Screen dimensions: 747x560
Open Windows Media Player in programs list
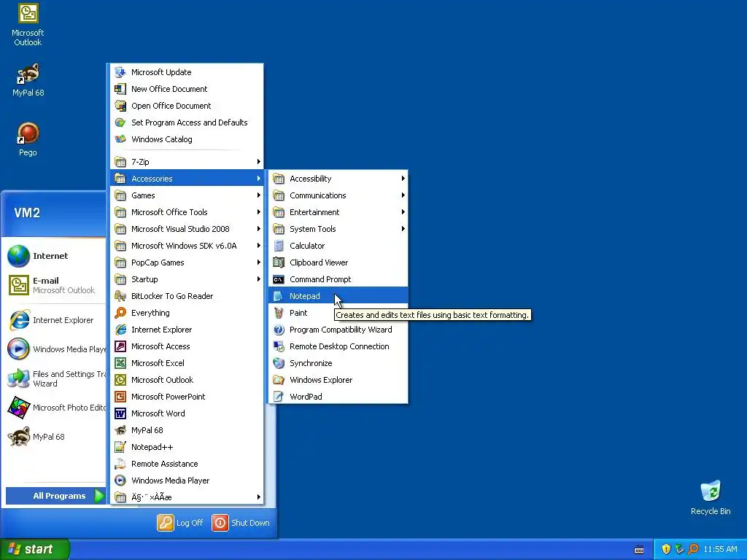(187, 481)
